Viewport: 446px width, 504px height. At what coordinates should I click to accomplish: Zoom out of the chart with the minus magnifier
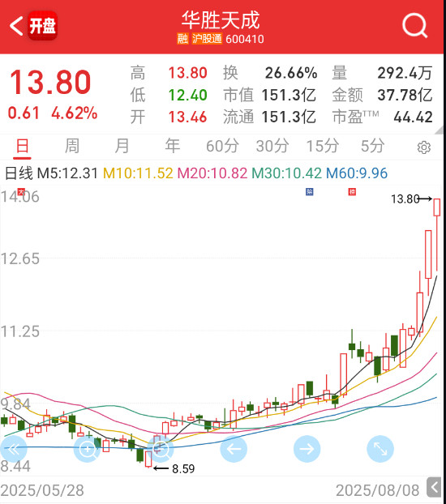pyautogui.click(x=161, y=449)
